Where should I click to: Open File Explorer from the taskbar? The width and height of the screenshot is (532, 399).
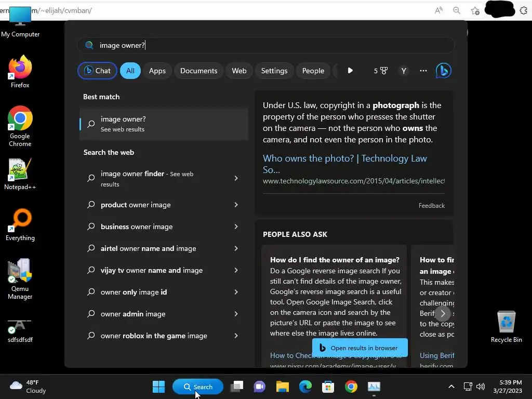coord(282,387)
